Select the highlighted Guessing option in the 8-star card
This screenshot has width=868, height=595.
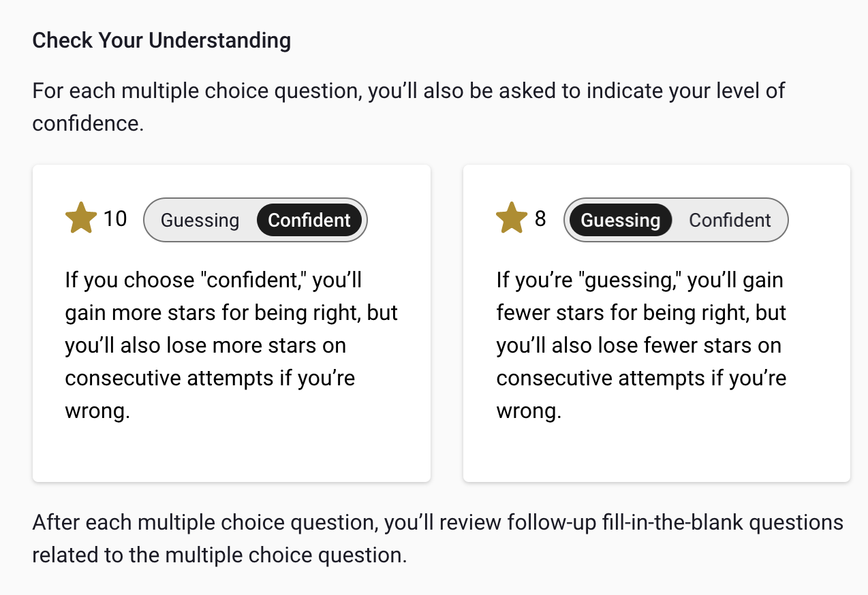pyautogui.click(x=621, y=221)
